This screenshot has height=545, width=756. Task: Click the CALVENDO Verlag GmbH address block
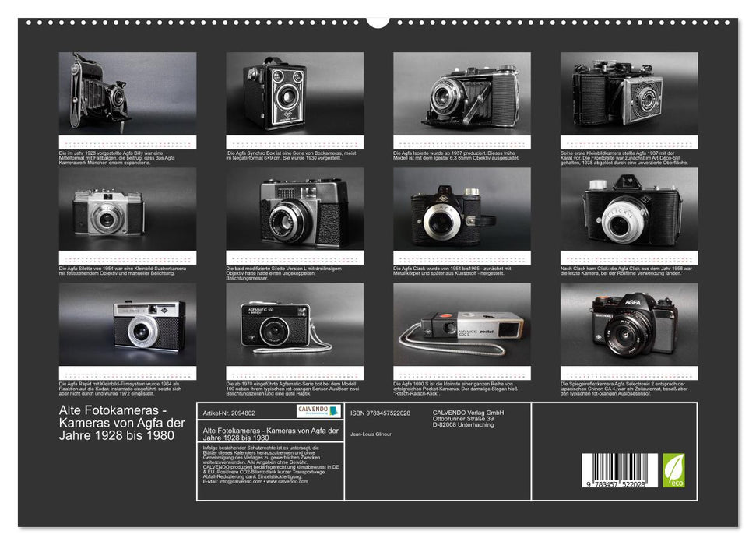(468, 419)
